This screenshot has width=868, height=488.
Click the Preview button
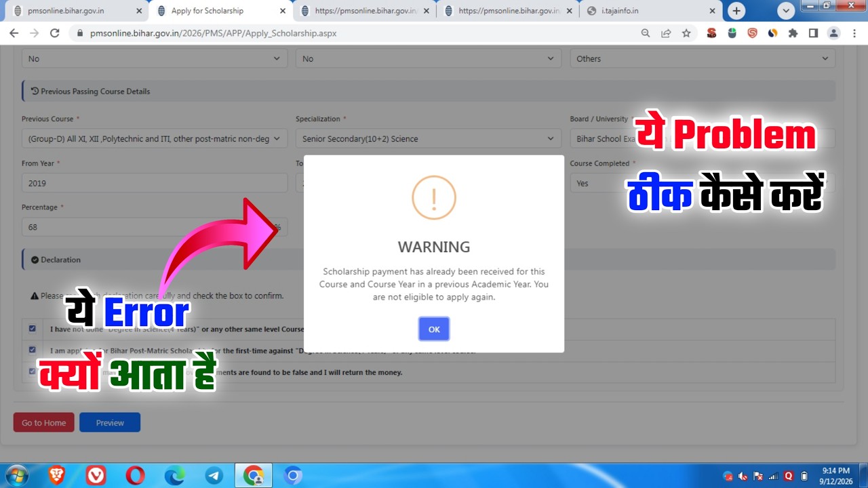point(110,422)
